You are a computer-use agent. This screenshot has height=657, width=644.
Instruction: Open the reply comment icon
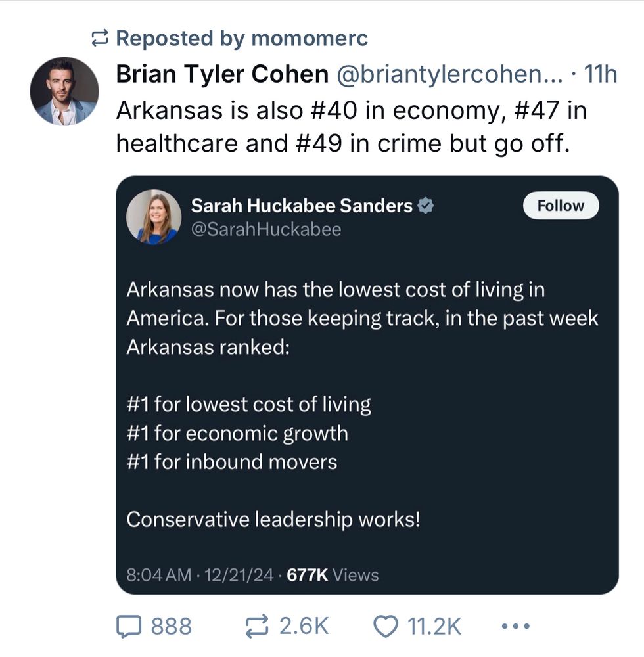(128, 626)
